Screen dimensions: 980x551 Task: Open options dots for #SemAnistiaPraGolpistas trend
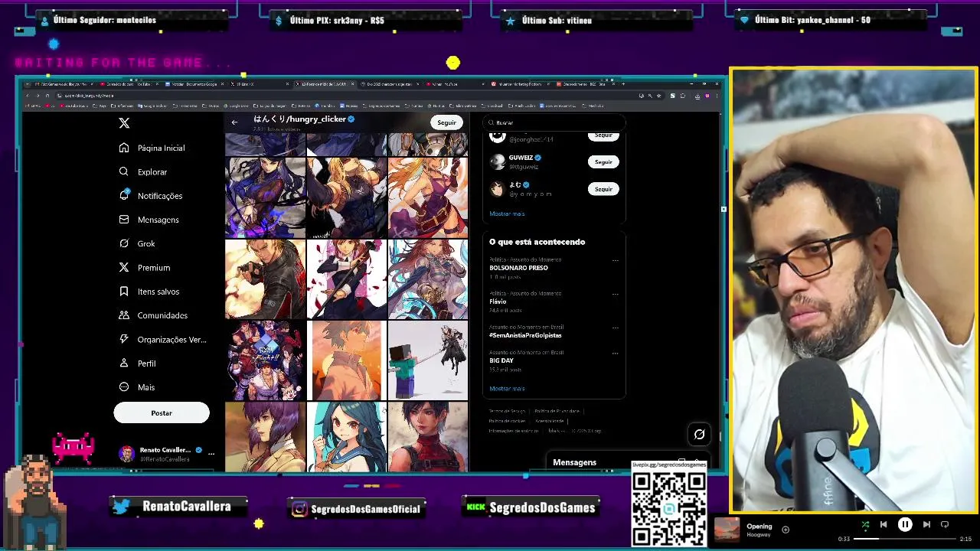point(615,328)
